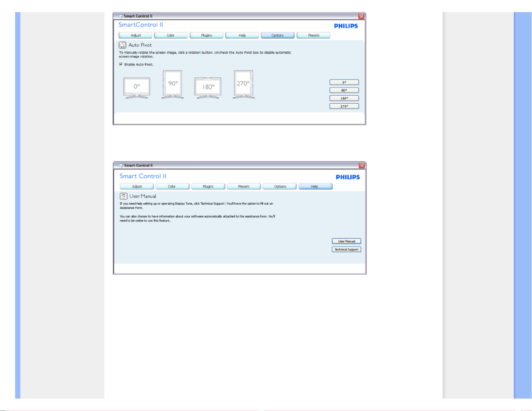This screenshot has width=532, height=411.
Task: Uncheck the Enable Auto Pivot checkbox
Action: (121, 64)
